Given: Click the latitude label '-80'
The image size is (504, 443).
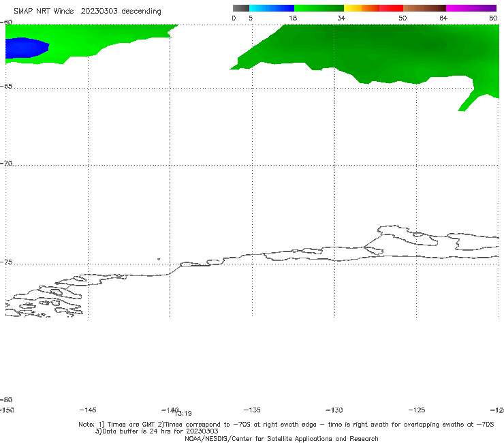Looking at the screenshot, I should tap(6, 400).
